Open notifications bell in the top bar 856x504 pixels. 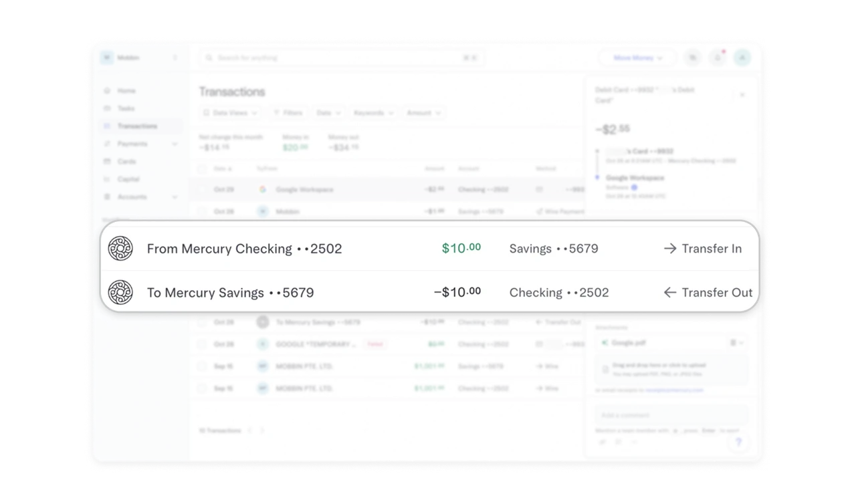[718, 58]
